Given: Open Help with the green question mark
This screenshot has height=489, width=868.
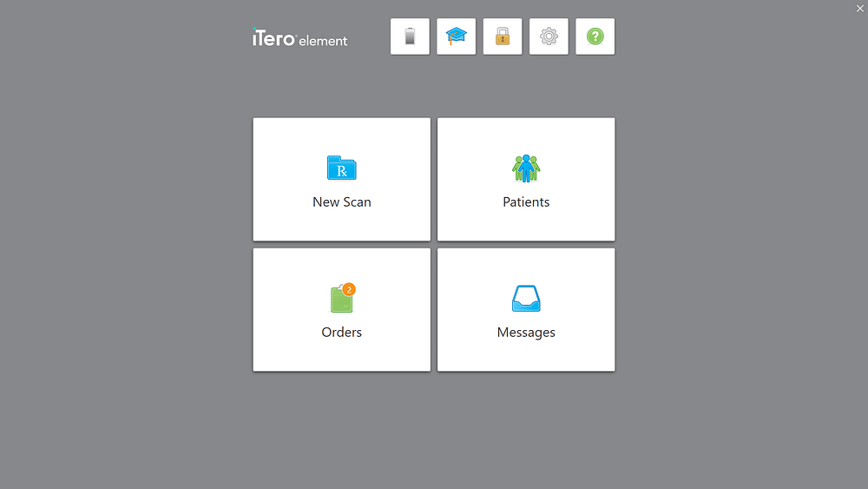Looking at the screenshot, I should [x=595, y=36].
